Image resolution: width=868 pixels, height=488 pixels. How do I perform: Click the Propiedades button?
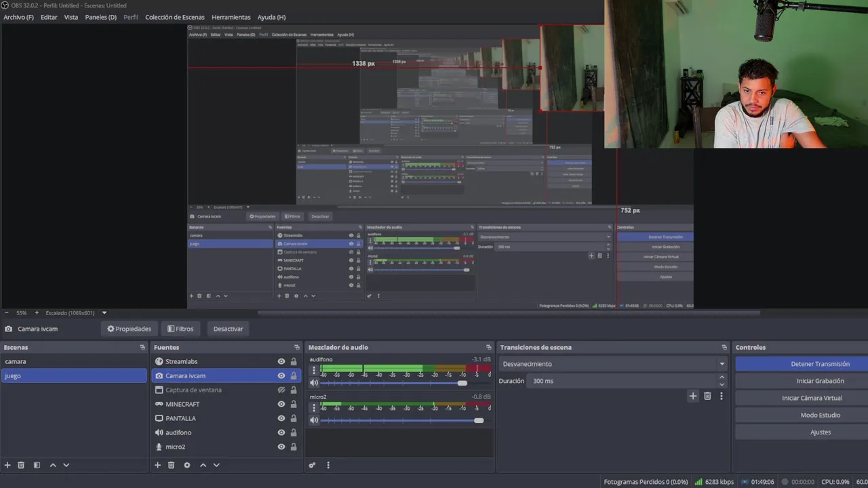[x=130, y=329]
